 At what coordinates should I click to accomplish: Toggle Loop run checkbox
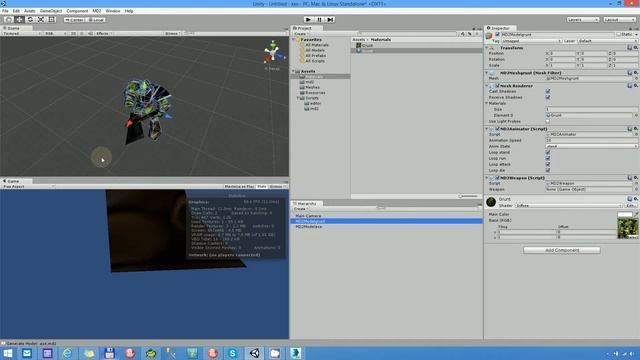click(x=548, y=158)
